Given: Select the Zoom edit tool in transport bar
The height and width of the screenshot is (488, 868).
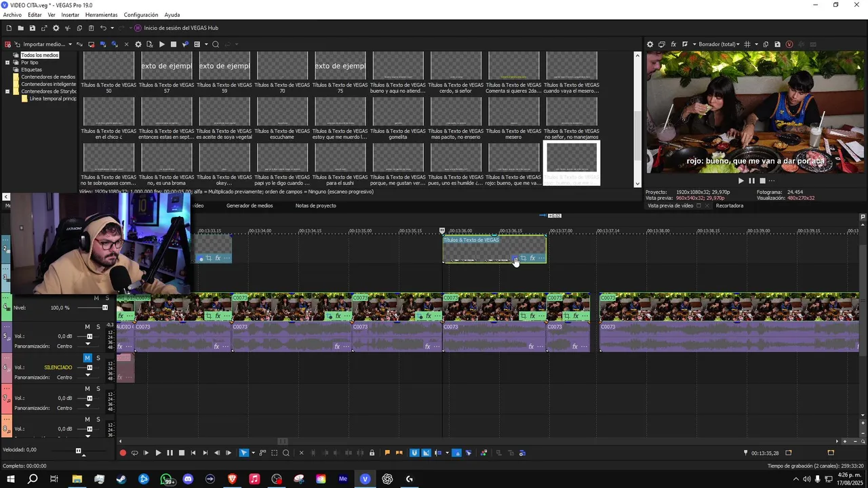Looking at the screenshot, I should [286, 453].
